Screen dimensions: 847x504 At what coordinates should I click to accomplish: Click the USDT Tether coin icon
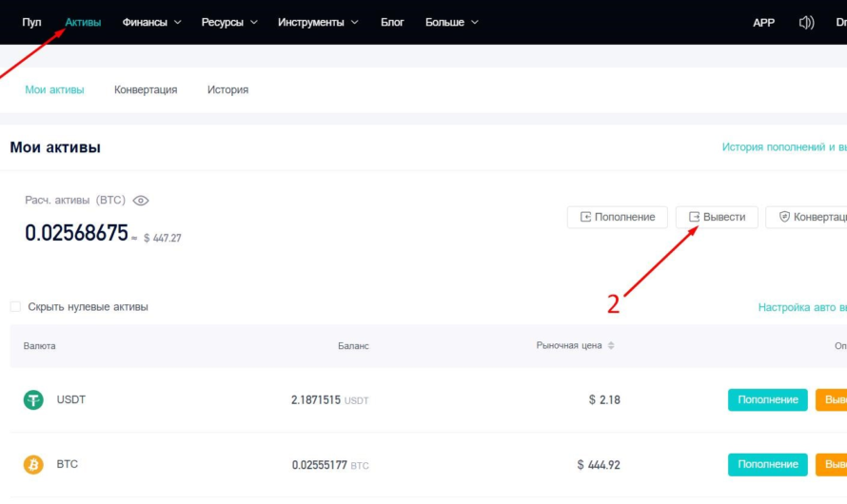33,399
